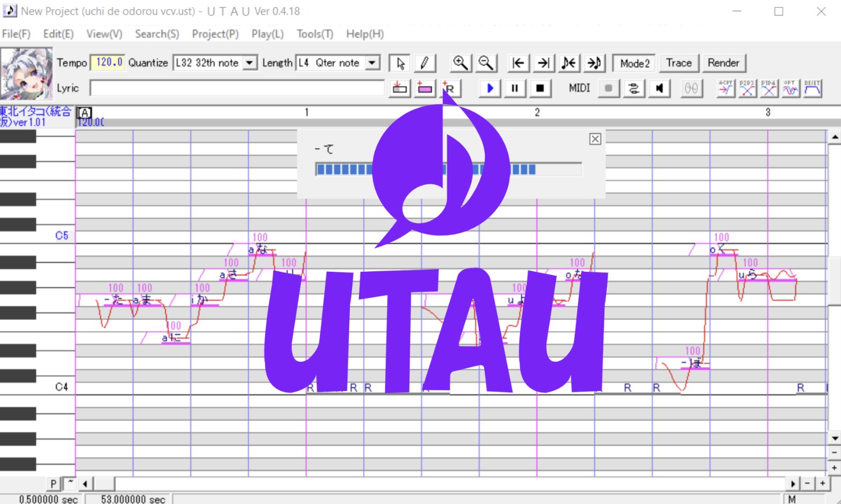Click the zoom out magnifier
Viewport: 841px width, 504px height.
[x=486, y=63]
